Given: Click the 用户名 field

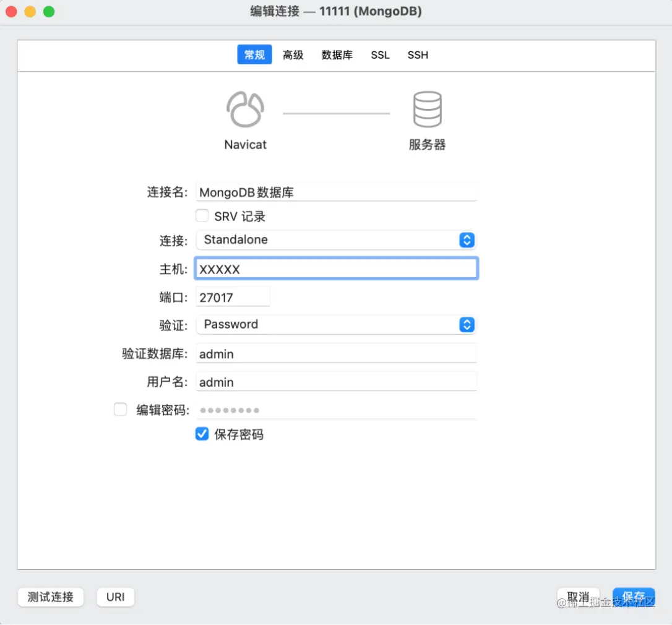Looking at the screenshot, I should pos(336,382).
